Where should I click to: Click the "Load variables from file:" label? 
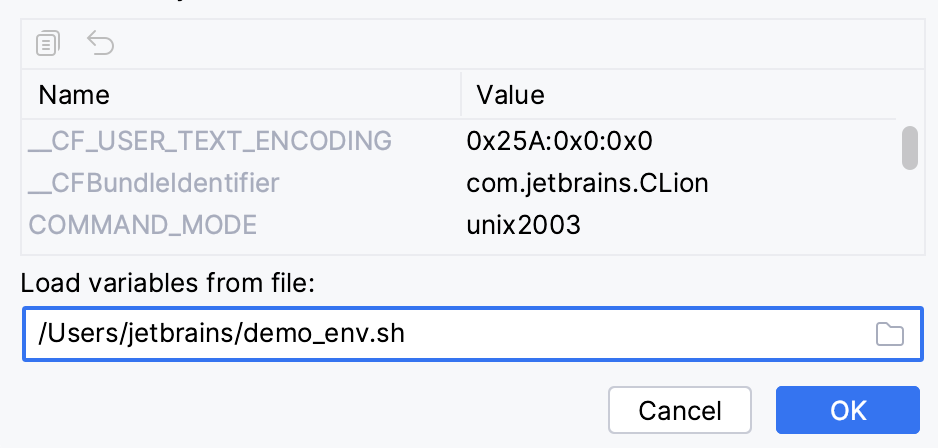(x=168, y=284)
